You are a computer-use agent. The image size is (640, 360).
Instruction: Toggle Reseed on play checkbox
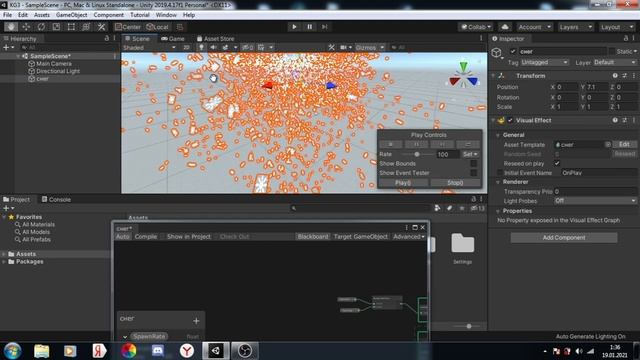[x=557, y=163]
